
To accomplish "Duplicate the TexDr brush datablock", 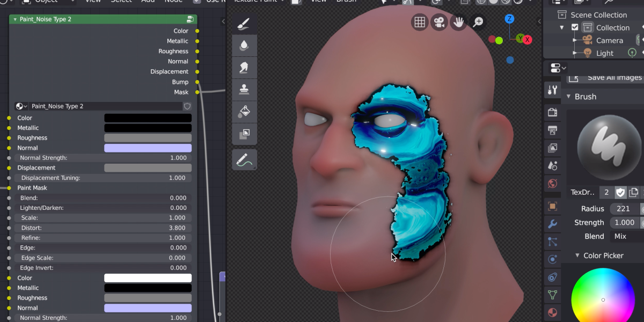I will click(634, 192).
